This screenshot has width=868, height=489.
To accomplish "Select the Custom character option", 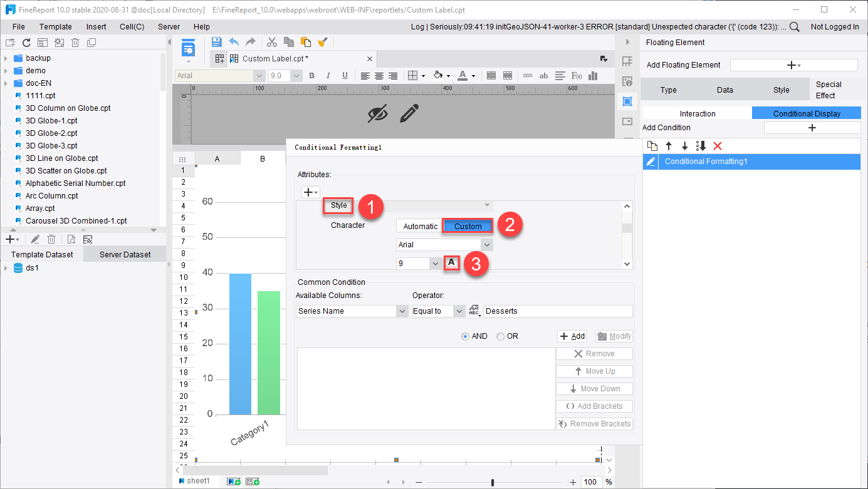I will 467,225.
